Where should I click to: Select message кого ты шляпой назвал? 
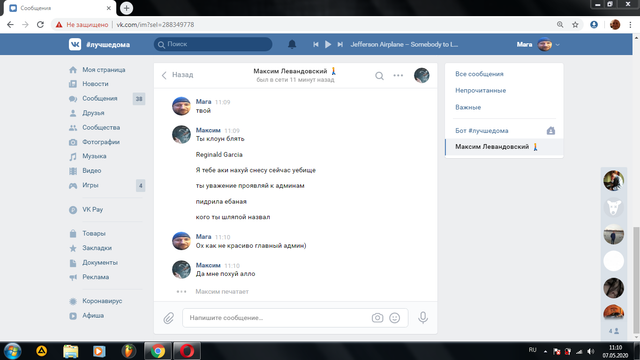click(233, 217)
